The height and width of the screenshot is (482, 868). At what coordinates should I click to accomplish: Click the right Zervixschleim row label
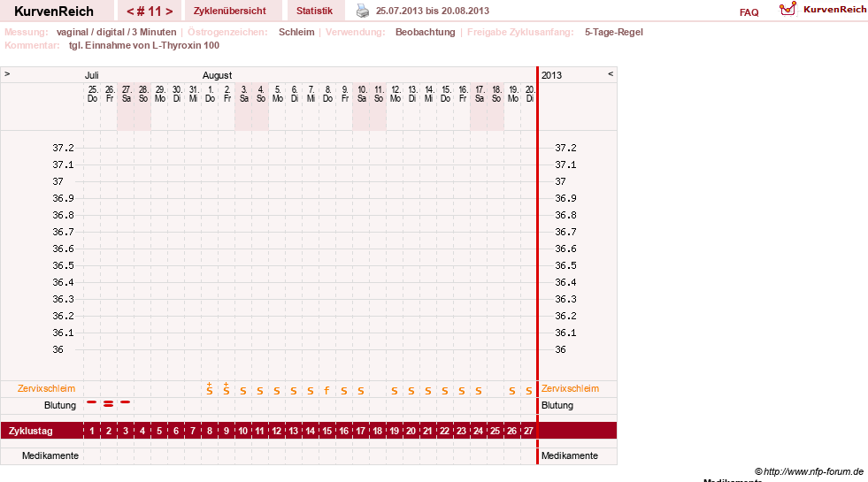click(570, 388)
